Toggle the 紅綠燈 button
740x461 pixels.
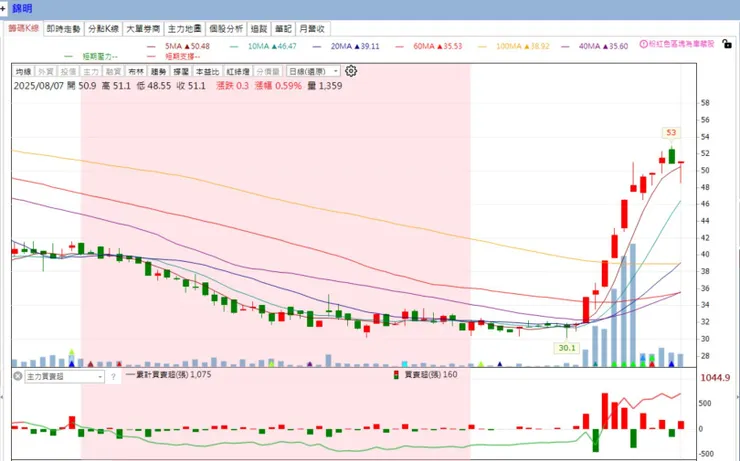pos(237,72)
